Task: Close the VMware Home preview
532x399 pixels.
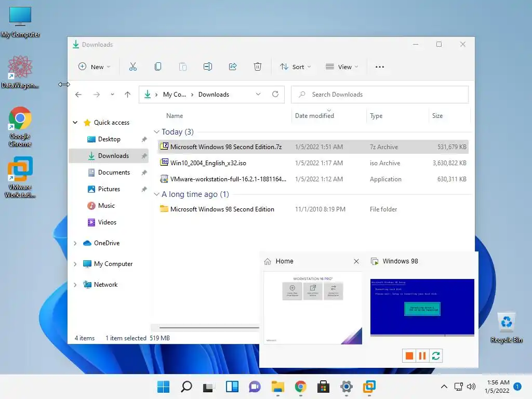Action: pos(356,261)
